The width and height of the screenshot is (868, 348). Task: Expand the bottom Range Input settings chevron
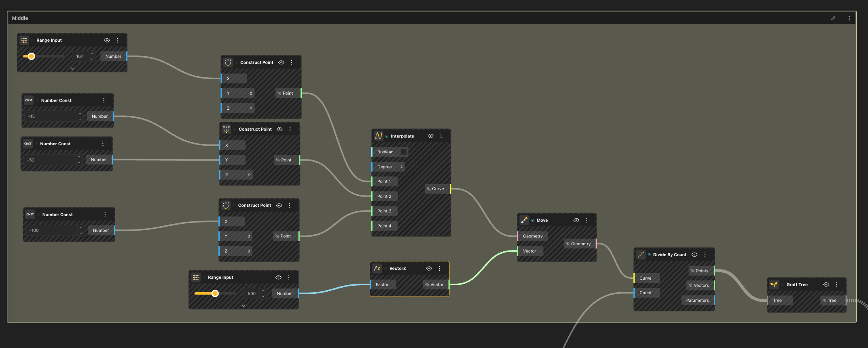point(243,306)
